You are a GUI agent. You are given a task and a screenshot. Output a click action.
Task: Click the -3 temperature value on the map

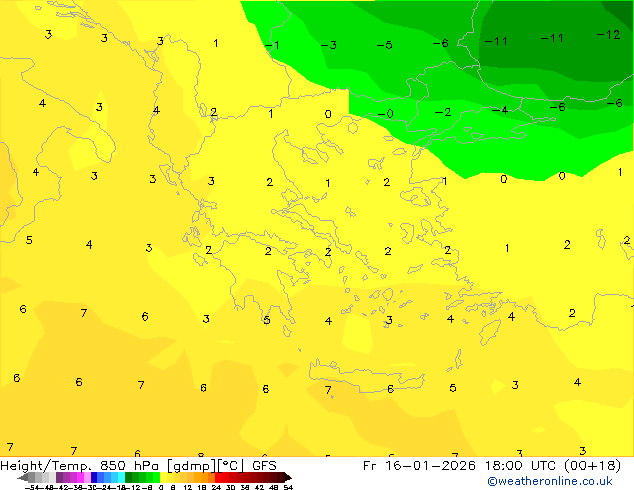pos(329,45)
